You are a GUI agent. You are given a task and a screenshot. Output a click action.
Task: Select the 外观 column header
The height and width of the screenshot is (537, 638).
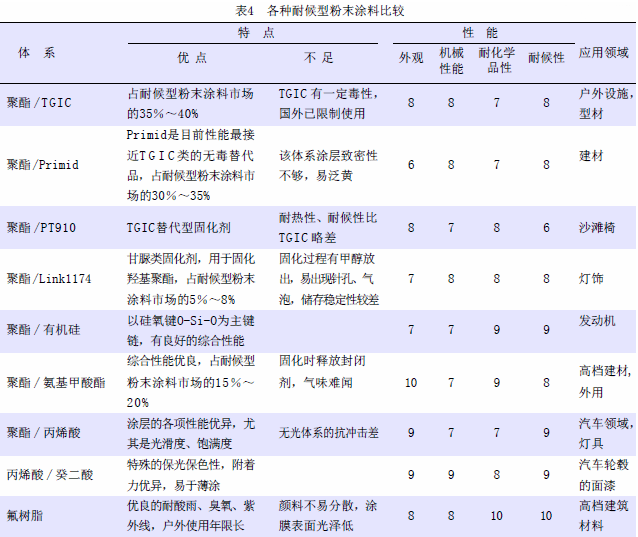pos(411,59)
